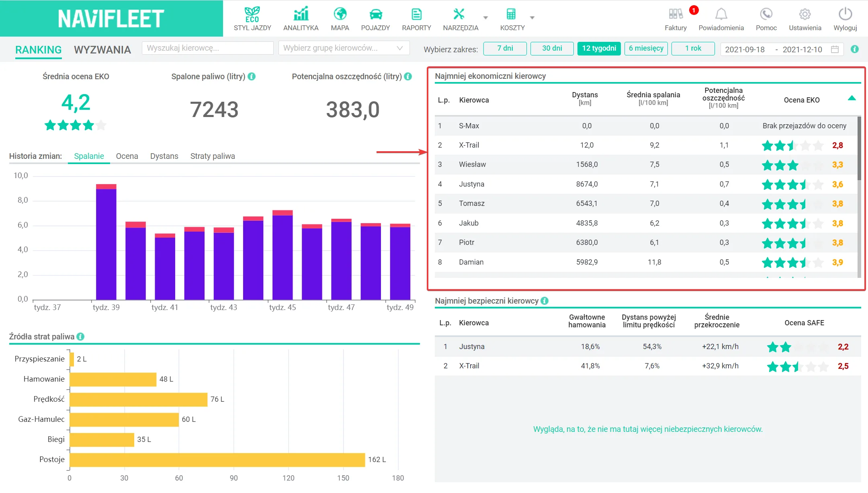Image resolution: width=868 pixels, height=493 pixels.
Task: Open the Koszty calculator icon
Action: click(x=511, y=14)
